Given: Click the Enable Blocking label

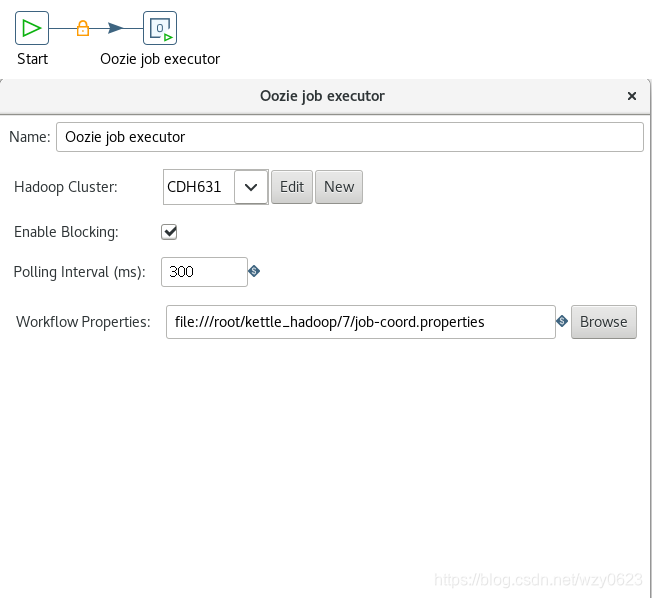Looking at the screenshot, I should (66, 232).
